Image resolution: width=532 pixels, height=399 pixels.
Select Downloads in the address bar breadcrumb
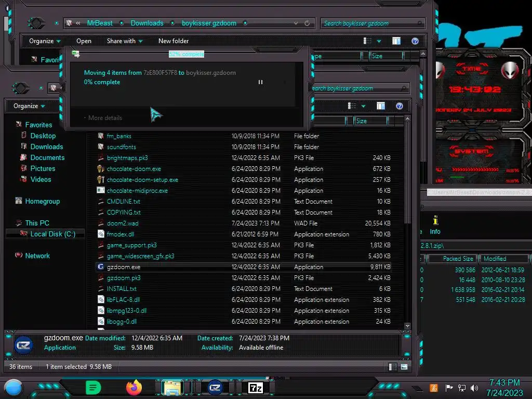[147, 23]
